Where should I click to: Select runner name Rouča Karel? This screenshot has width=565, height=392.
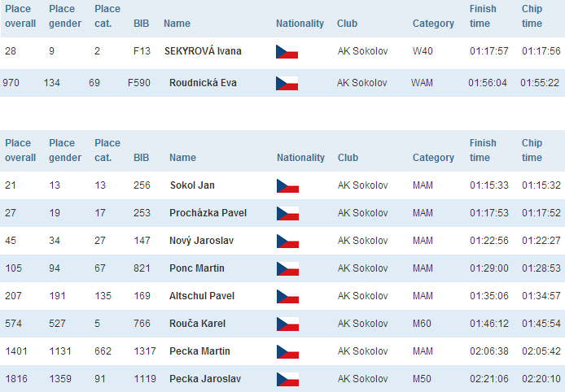coord(198,323)
